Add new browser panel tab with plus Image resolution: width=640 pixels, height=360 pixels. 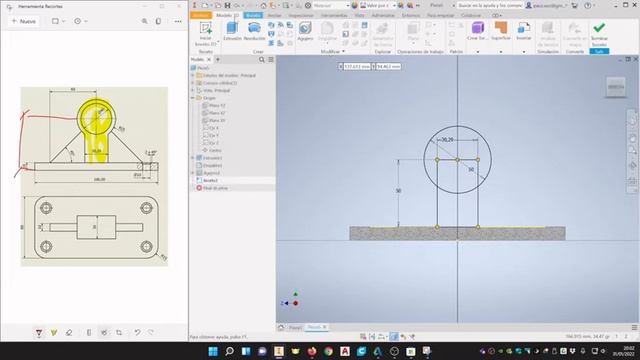coord(218,60)
